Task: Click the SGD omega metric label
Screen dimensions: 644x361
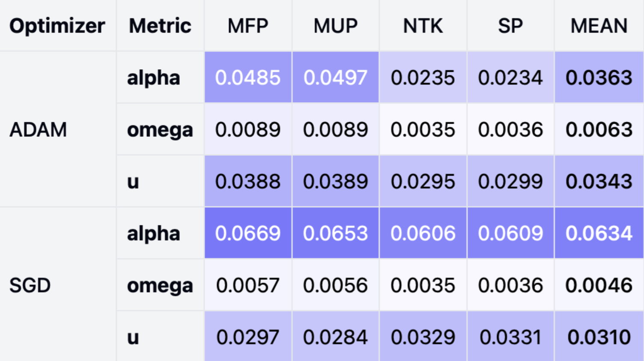Action: (160, 285)
